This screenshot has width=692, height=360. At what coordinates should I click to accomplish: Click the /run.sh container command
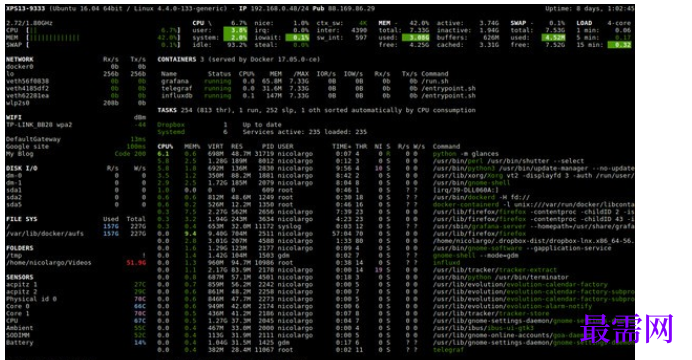pos(435,81)
